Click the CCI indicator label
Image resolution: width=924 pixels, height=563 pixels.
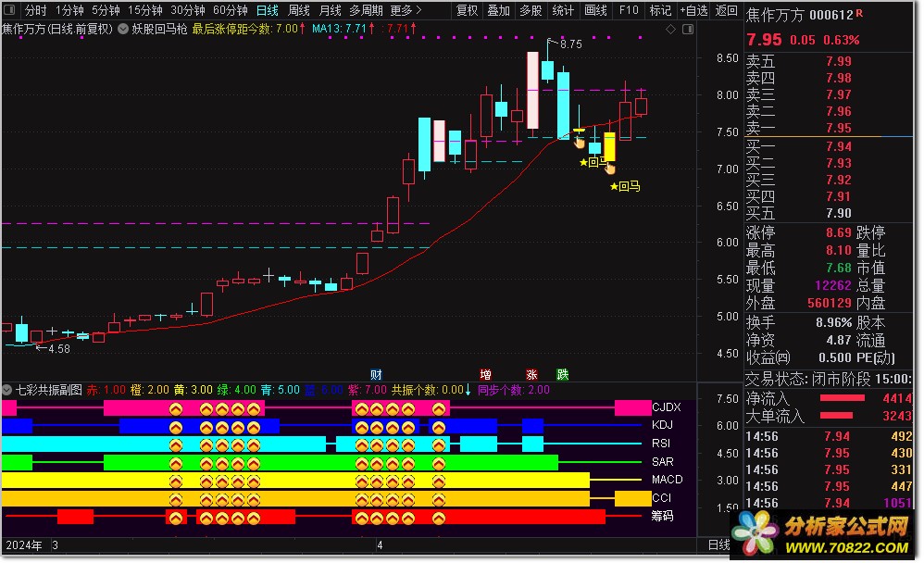click(x=661, y=497)
